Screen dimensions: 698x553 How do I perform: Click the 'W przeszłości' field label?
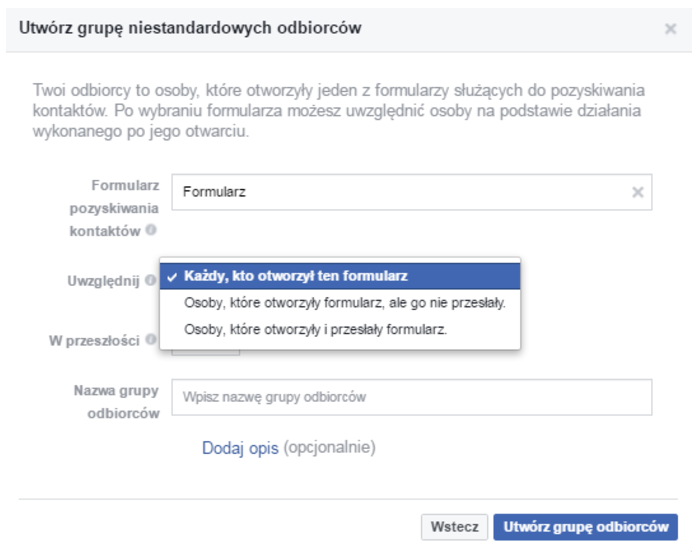[95, 339]
